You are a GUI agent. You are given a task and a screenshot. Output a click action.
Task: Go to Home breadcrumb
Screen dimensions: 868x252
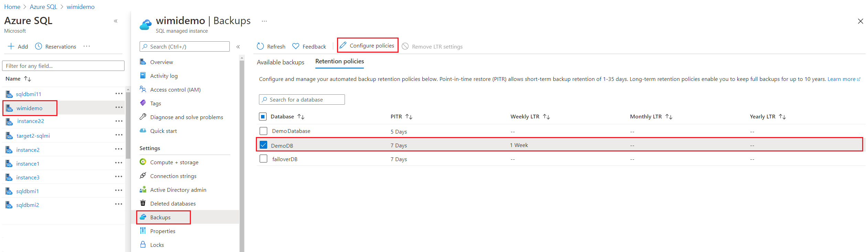click(x=12, y=7)
